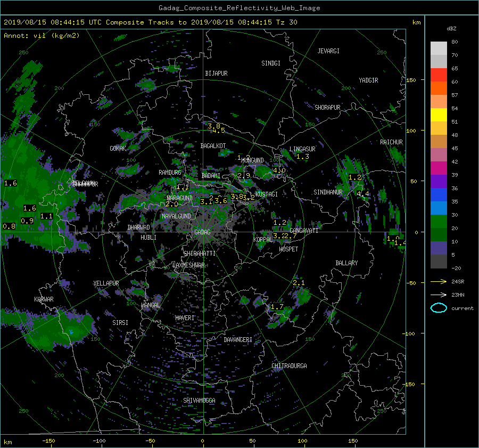The width and height of the screenshot is (479, 448).
Task: Click the 0.8 VIL value at western edge
Action: point(9,226)
